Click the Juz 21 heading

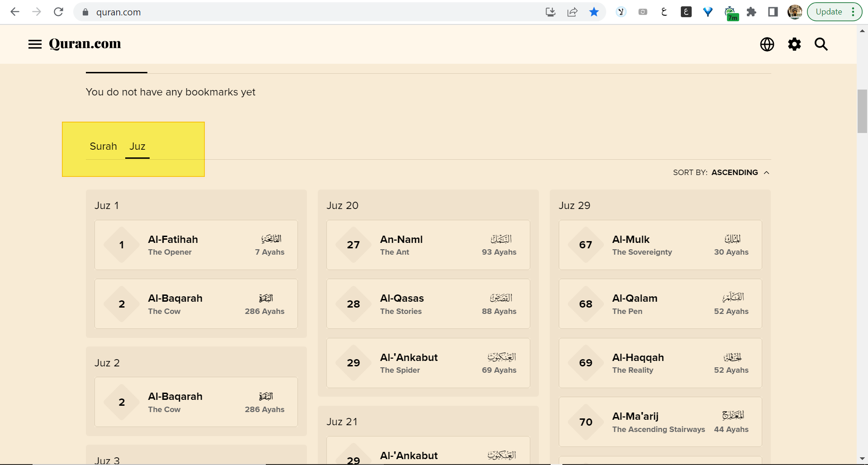point(342,422)
